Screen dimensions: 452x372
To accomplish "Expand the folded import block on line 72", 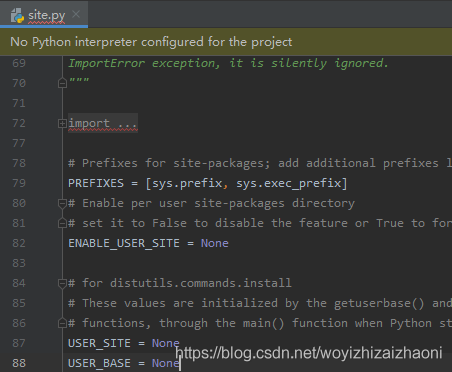I will pos(62,124).
